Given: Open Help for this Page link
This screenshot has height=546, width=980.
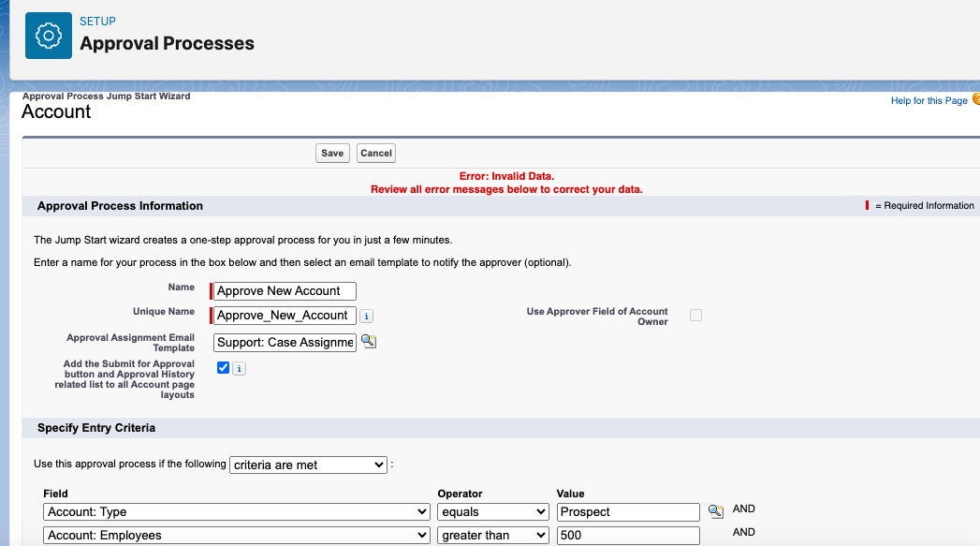Looking at the screenshot, I should tap(929, 101).
